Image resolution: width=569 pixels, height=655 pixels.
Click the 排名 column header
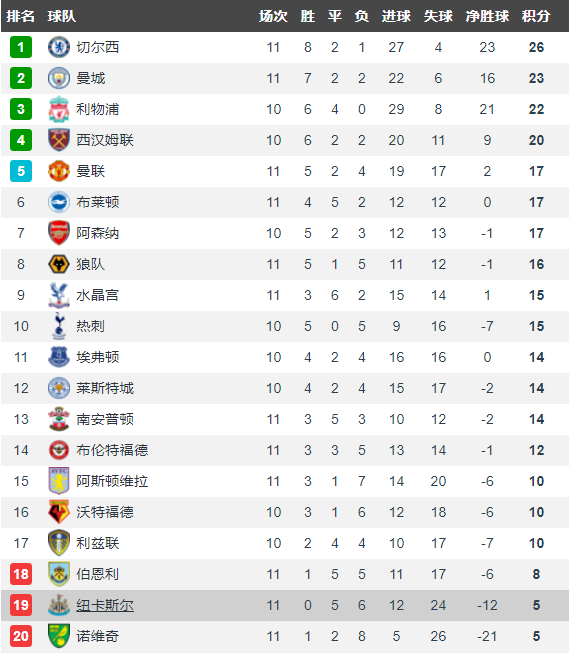click(x=20, y=16)
